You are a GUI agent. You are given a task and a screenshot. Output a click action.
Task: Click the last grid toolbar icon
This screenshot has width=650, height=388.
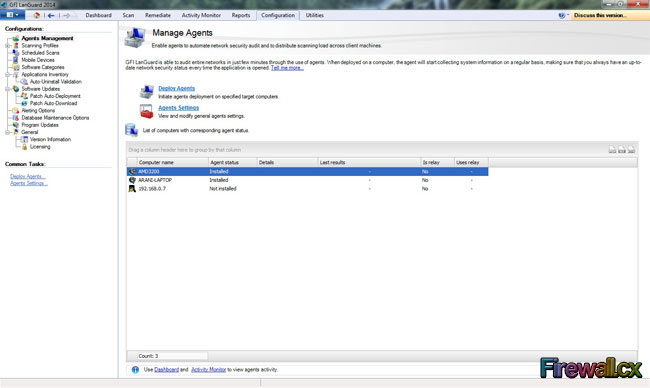coord(631,150)
